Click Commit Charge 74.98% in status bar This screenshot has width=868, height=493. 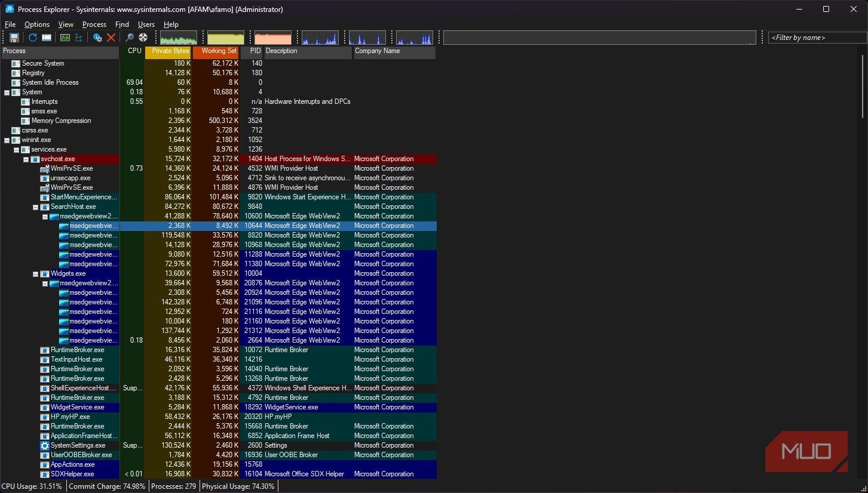tap(107, 486)
